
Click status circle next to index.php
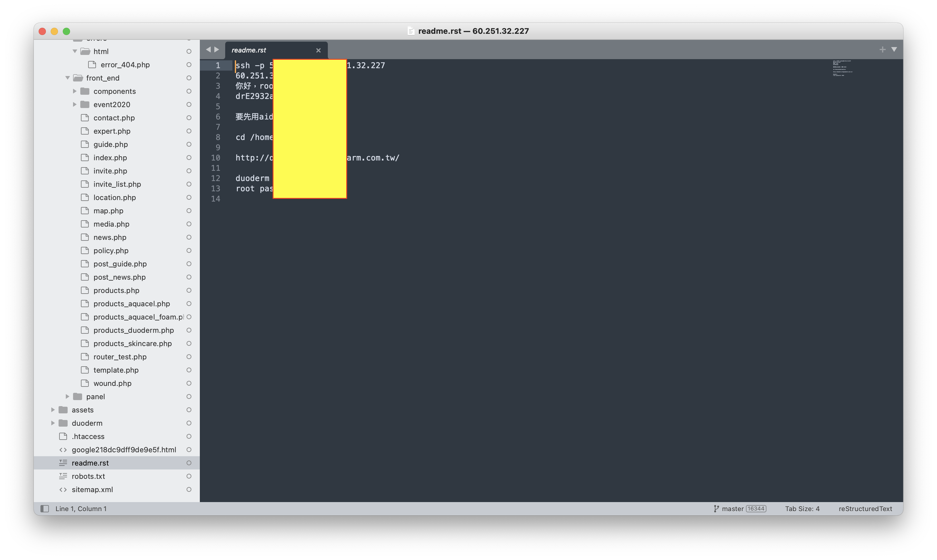pos(189,157)
